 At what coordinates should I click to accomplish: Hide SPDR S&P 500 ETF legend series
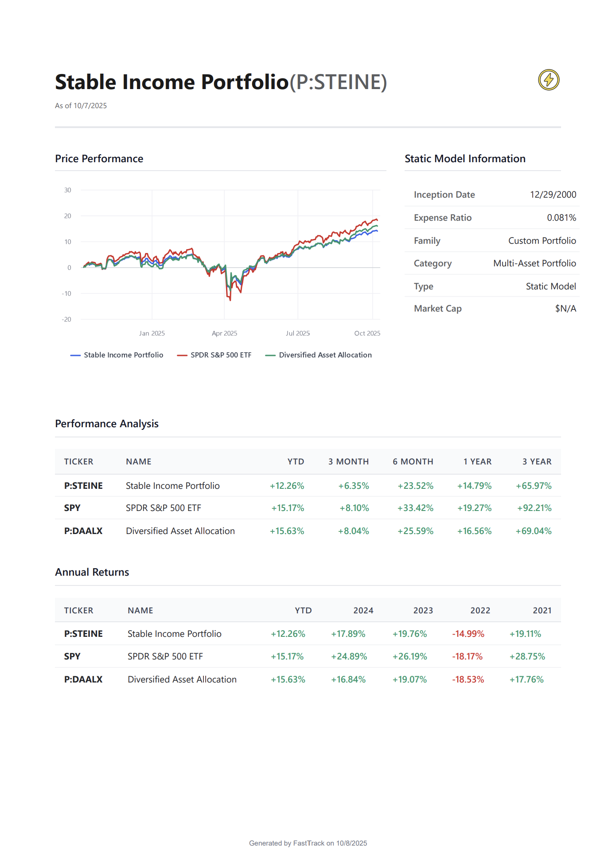coord(221,355)
